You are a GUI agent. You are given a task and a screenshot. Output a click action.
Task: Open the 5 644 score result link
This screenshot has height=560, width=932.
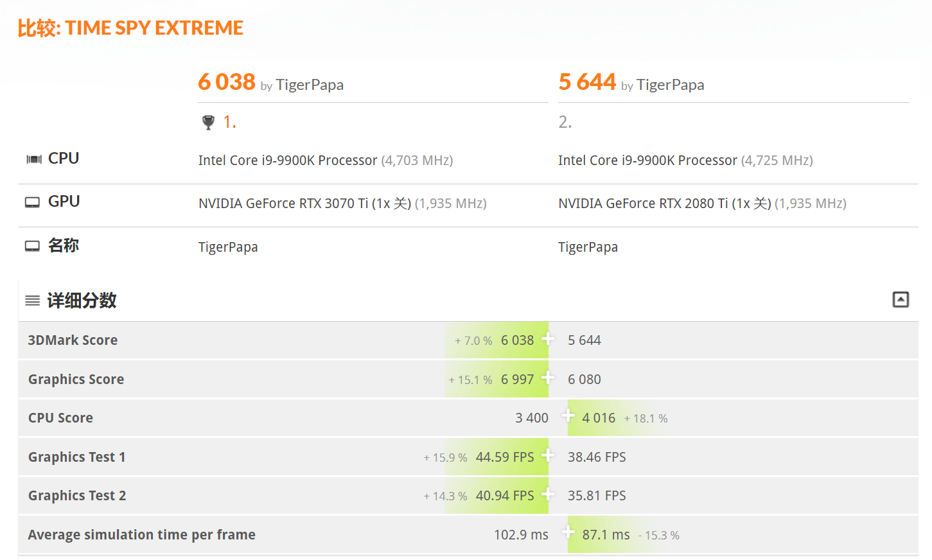tap(587, 82)
